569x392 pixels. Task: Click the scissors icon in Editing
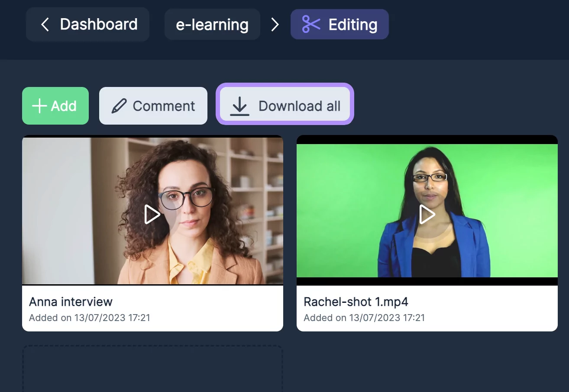[x=311, y=24]
